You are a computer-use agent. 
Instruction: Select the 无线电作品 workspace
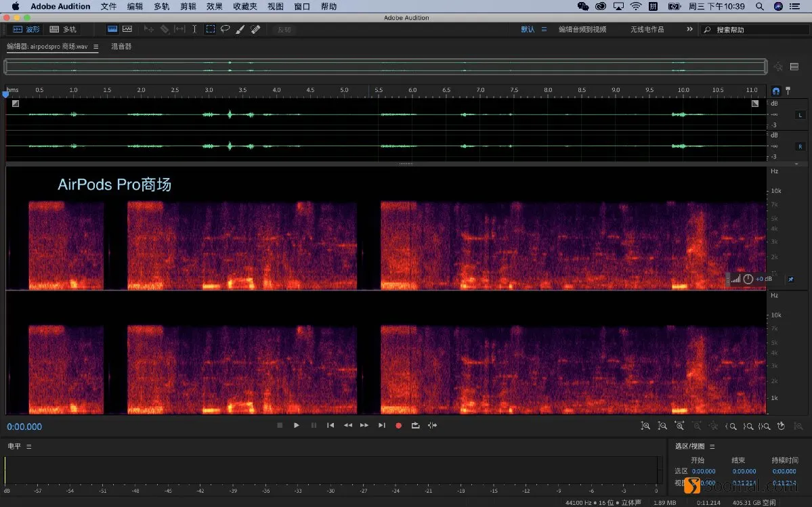tap(647, 30)
